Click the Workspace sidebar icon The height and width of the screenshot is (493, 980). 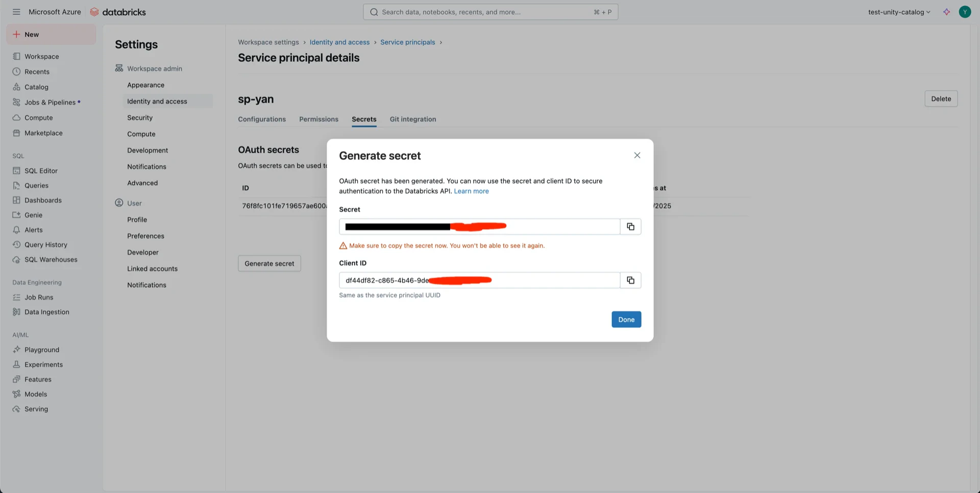(x=16, y=56)
